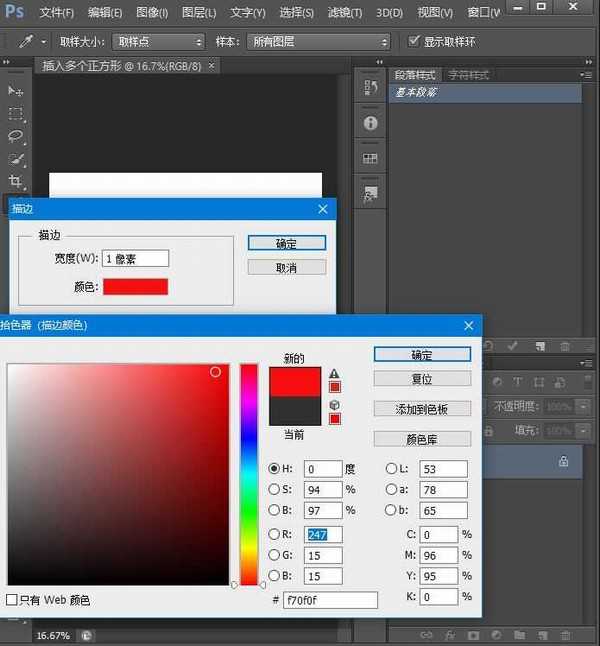Screen dimensions: 600x646
Task: Click the web-safe color cube icon
Action: tap(335, 405)
